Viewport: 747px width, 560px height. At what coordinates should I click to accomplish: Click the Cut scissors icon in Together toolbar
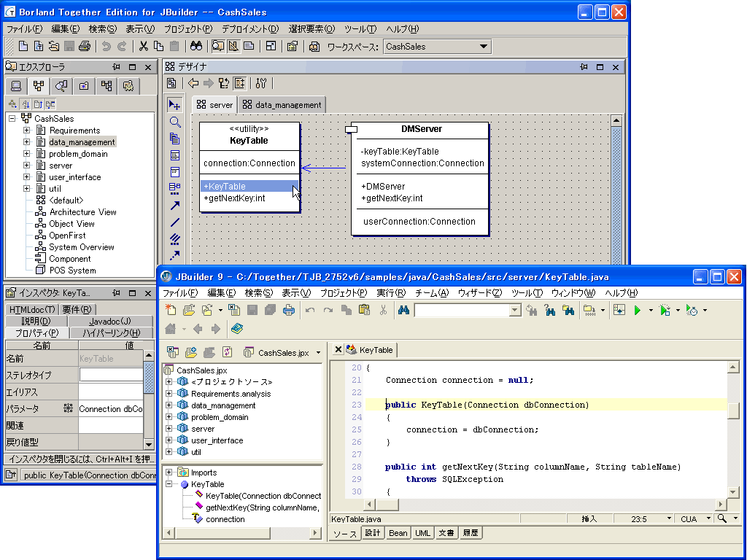(x=144, y=46)
